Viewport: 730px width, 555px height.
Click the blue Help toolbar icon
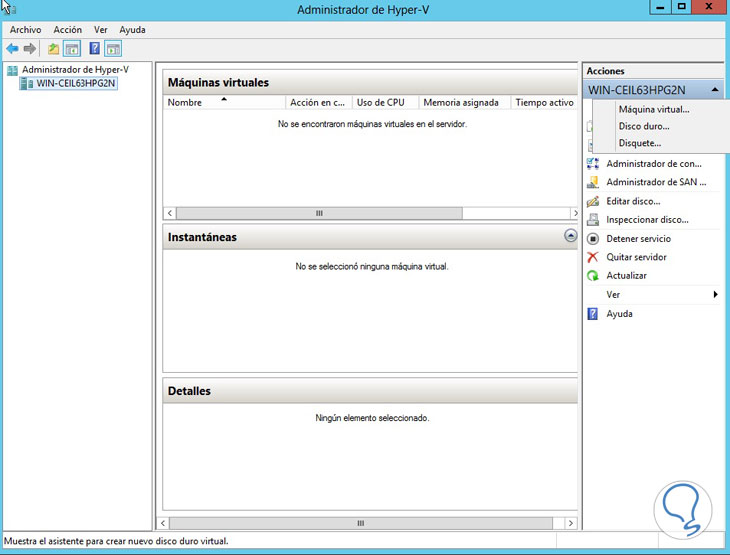click(x=95, y=48)
